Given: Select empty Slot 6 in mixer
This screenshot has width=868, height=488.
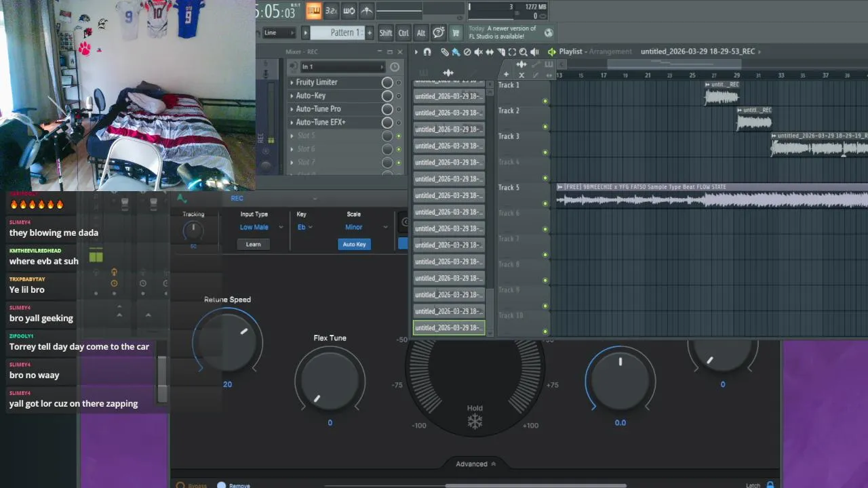Looking at the screenshot, I should (334, 149).
